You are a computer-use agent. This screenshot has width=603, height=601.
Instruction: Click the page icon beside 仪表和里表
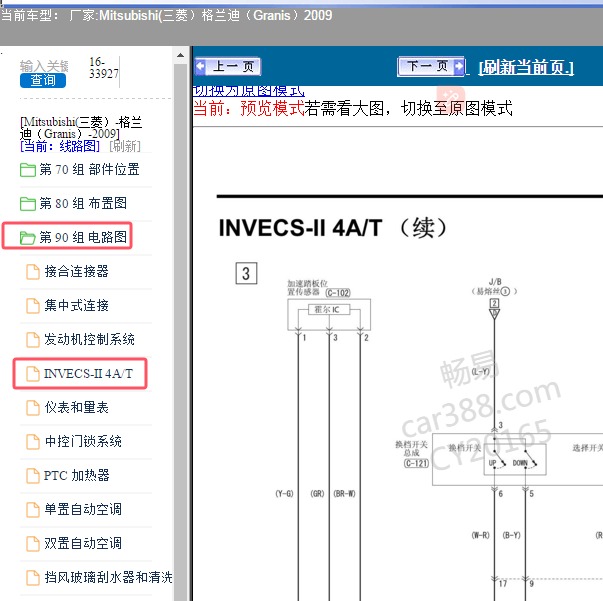click(33, 408)
